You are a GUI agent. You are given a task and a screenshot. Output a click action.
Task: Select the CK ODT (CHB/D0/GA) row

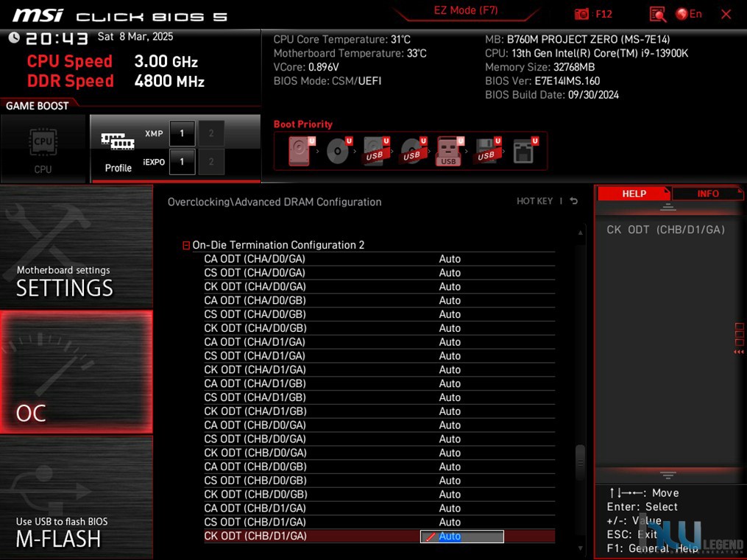[x=379, y=453]
